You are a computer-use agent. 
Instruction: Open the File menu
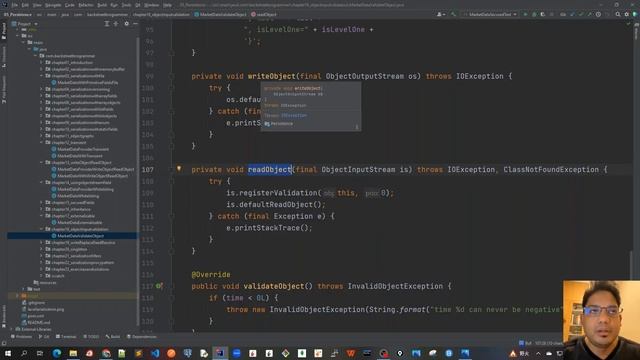(x=15, y=5)
